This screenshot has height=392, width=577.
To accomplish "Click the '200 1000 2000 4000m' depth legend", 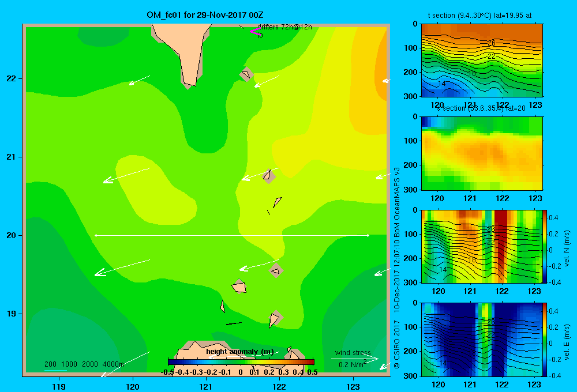I will click(84, 364).
